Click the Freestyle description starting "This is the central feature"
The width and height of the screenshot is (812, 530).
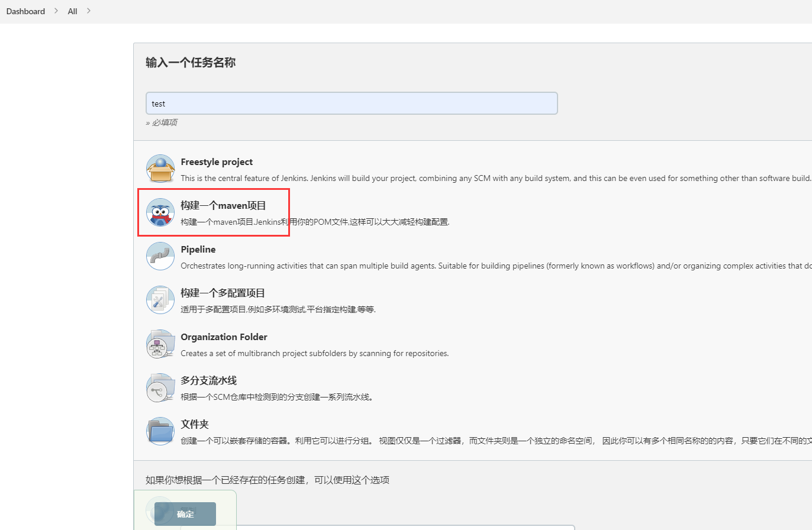coord(496,178)
